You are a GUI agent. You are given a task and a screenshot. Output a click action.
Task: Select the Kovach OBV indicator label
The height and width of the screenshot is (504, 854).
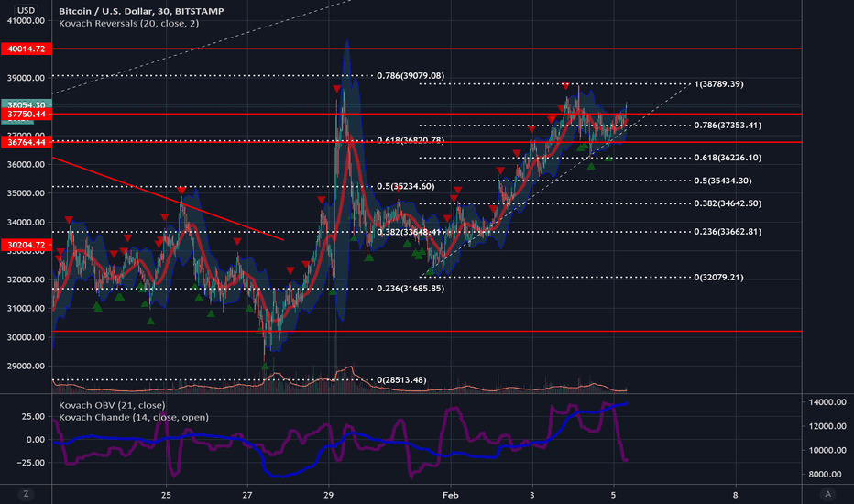coord(112,405)
